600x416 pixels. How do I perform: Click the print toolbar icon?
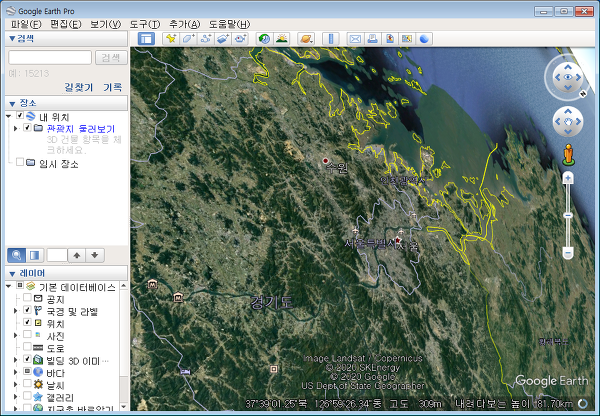(372, 39)
